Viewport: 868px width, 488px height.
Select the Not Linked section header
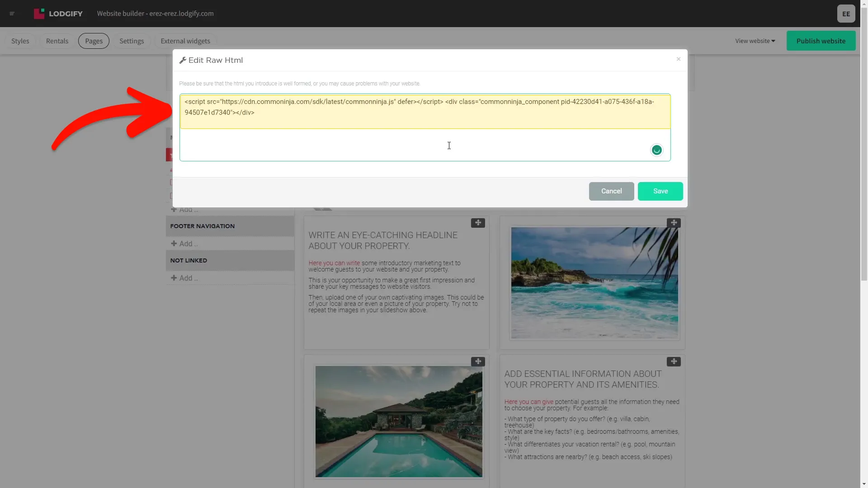(x=230, y=260)
